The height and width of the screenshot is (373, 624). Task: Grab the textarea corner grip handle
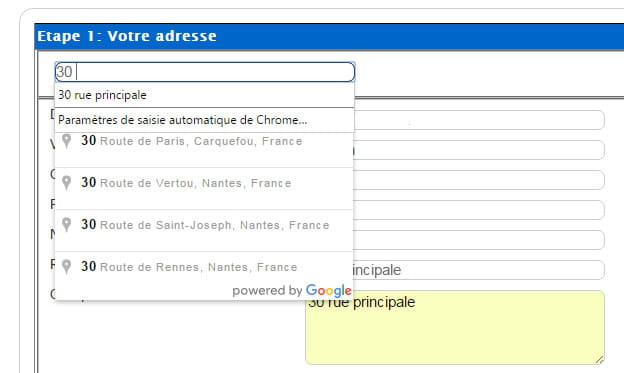point(599,359)
